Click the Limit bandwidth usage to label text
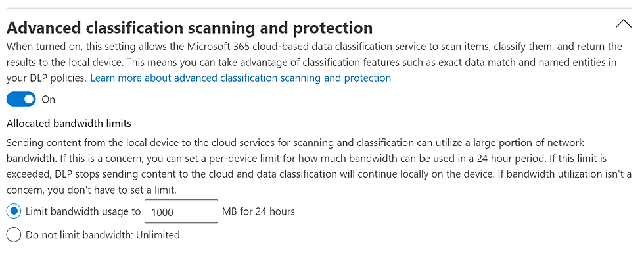Image resolution: width=644 pixels, height=260 pixels. pos(83,211)
